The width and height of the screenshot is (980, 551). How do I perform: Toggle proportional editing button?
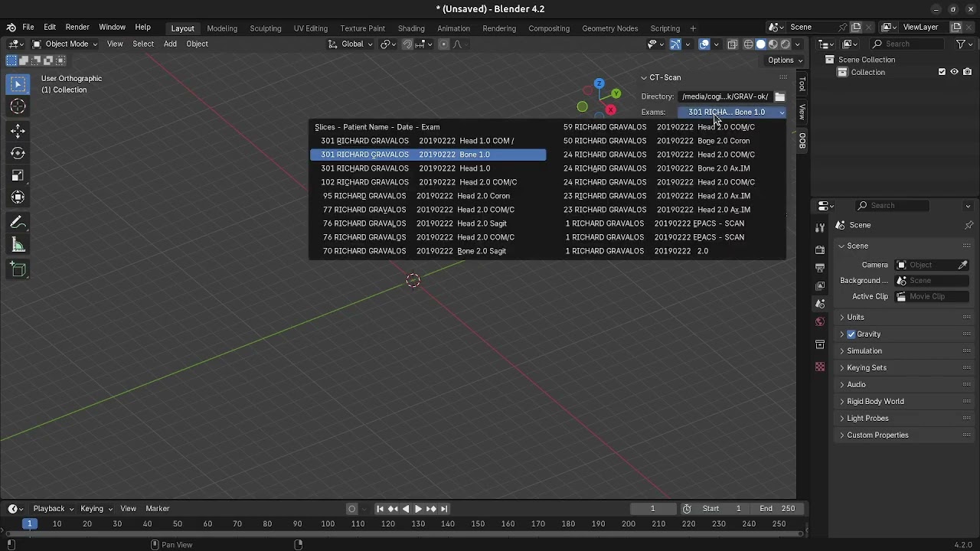point(443,44)
